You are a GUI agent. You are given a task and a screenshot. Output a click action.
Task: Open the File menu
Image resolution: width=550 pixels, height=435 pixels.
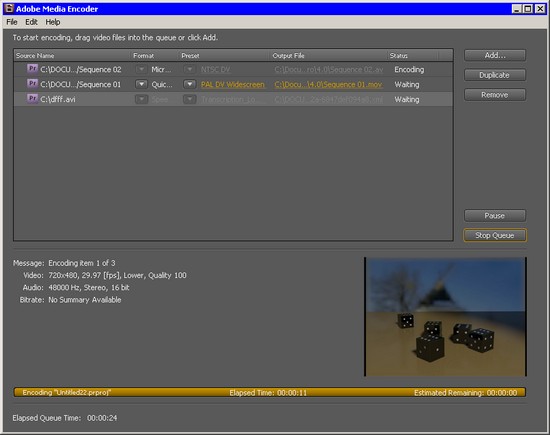click(x=12, y=22)
